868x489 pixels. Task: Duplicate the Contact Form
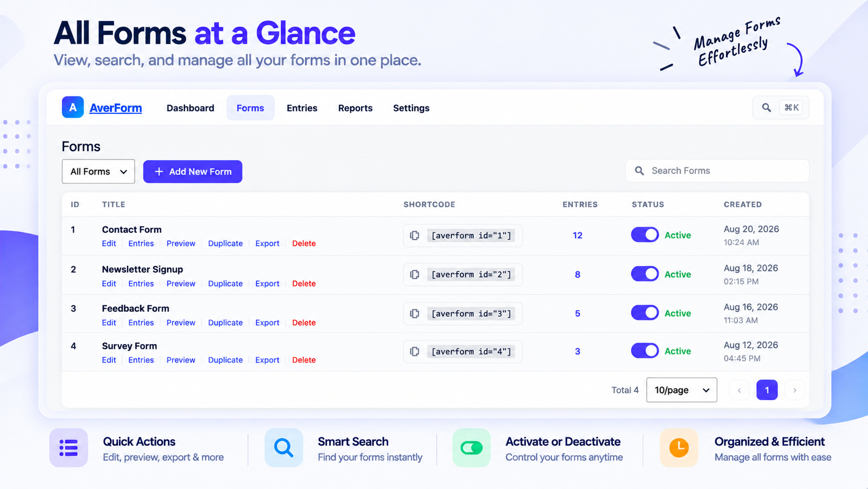click(225, 243)
